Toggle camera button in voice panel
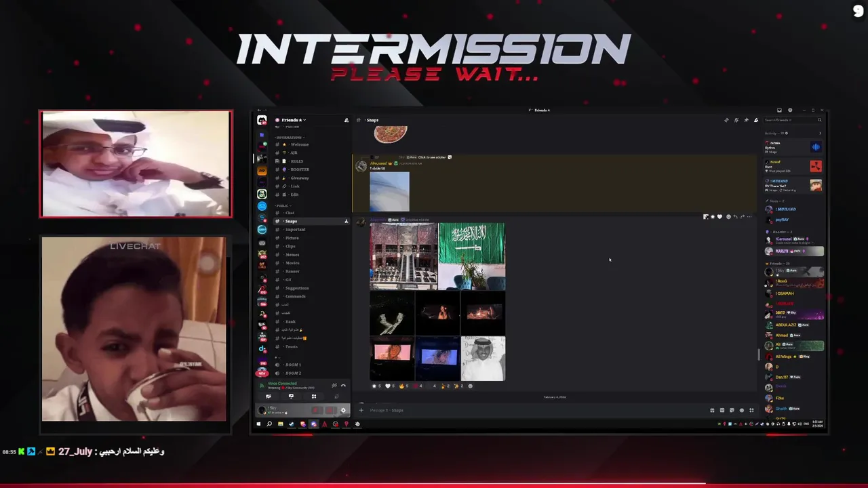Image resolution: width=868 pixels, height=488 pixels. tap(268, 396)
